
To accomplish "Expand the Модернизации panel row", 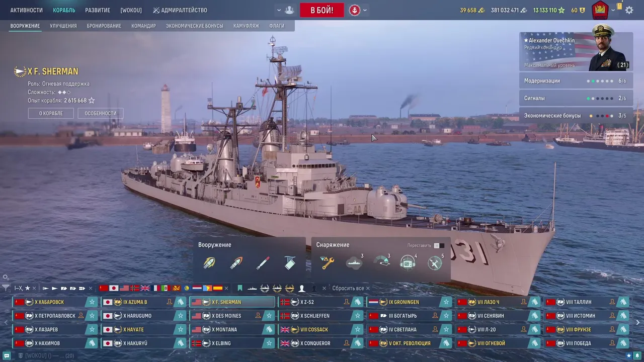I will tap(576, 81).
